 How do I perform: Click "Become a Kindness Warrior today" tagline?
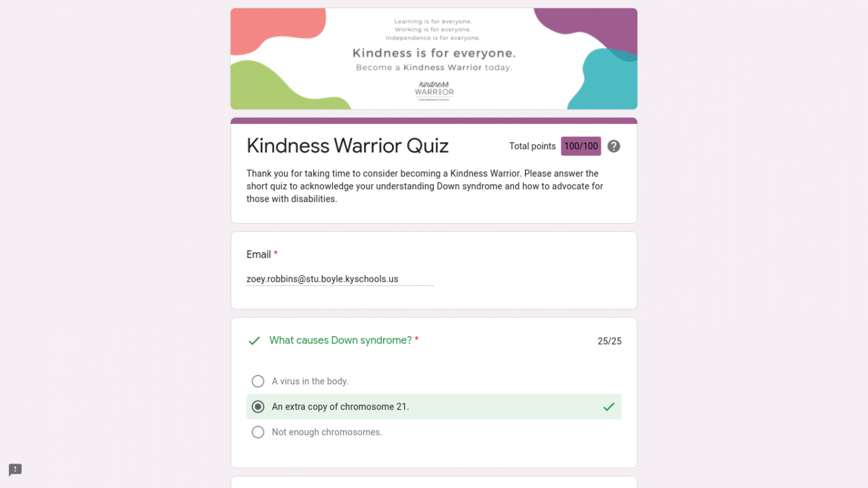(434, 68)
